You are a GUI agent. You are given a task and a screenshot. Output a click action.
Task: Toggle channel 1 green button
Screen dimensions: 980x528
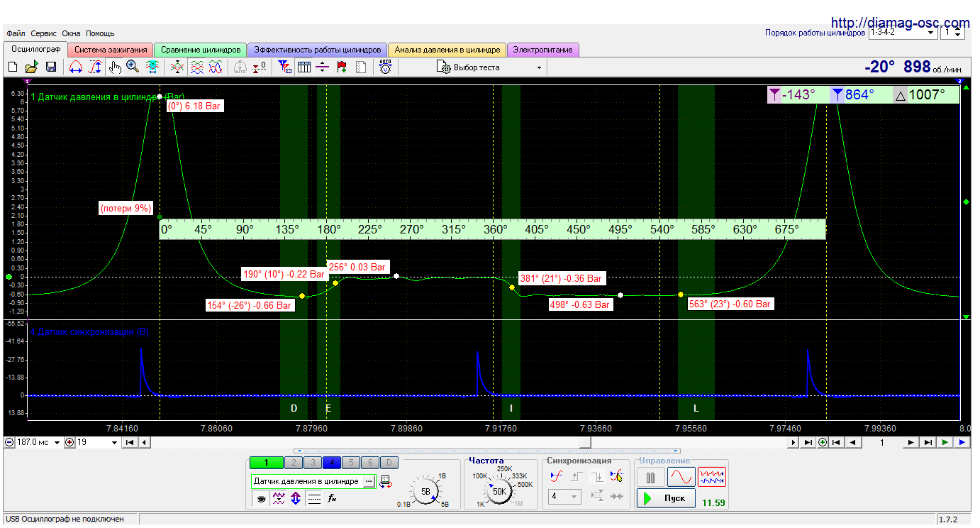point(266,462)
